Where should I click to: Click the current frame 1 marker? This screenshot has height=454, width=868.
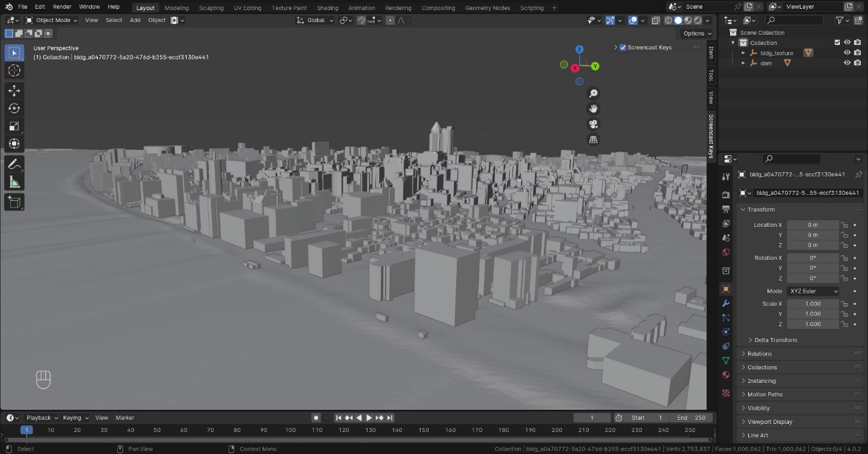[x=26, y=430]
